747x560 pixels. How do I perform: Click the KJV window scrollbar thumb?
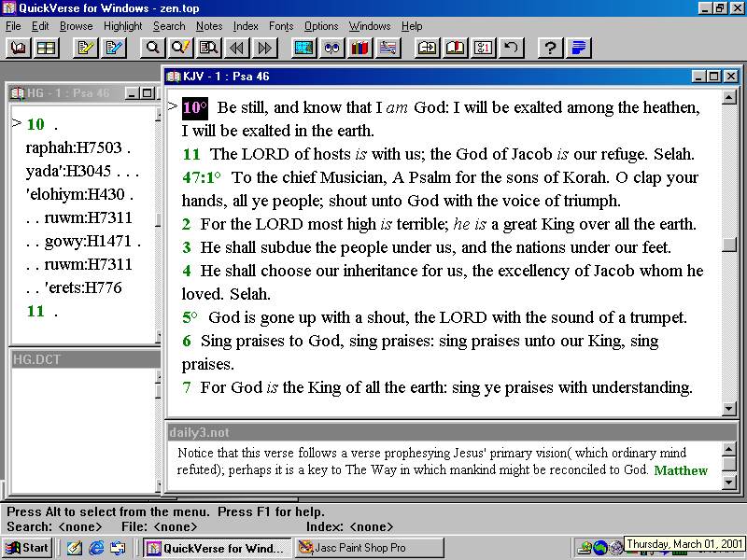[x=729, y=245]
